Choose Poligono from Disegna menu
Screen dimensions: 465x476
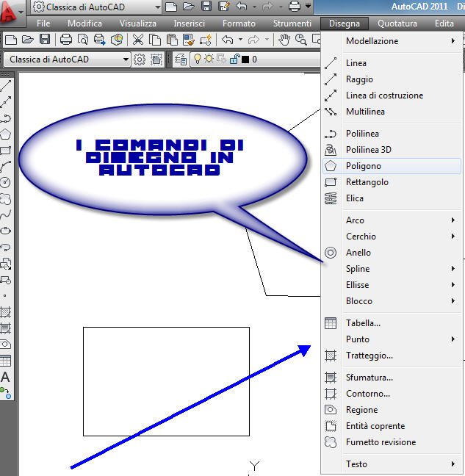[x=392, y=166]
